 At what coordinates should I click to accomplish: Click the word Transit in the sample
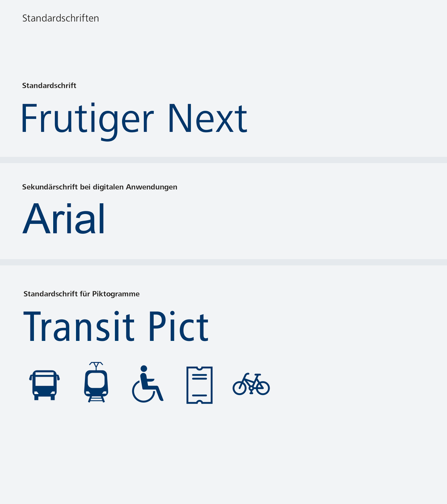pyautogui.click(x=79, y=326)
